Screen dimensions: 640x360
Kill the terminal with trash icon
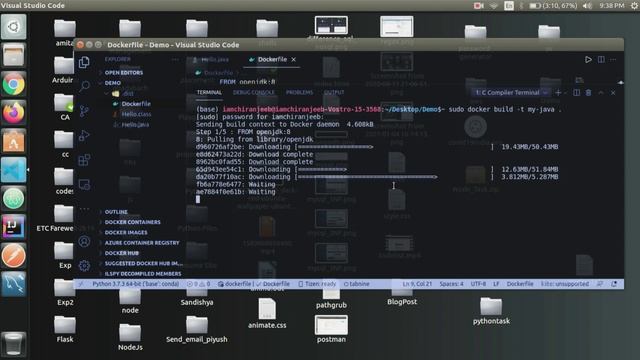588,93
